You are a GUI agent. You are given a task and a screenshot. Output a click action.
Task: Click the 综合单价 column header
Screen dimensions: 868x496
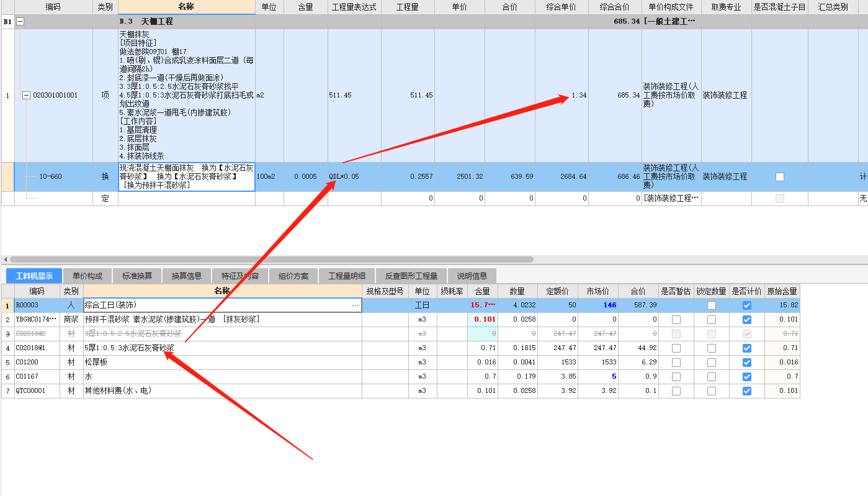[x=562, y=7]
